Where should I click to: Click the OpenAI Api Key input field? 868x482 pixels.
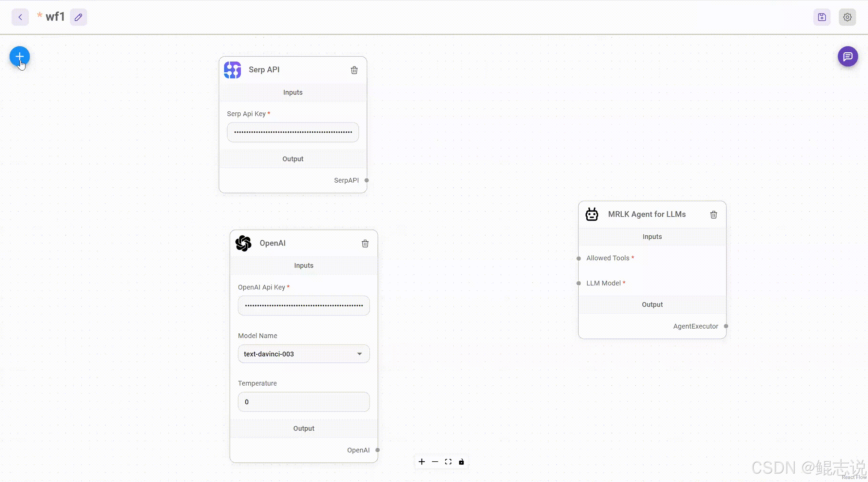[303, 305]
